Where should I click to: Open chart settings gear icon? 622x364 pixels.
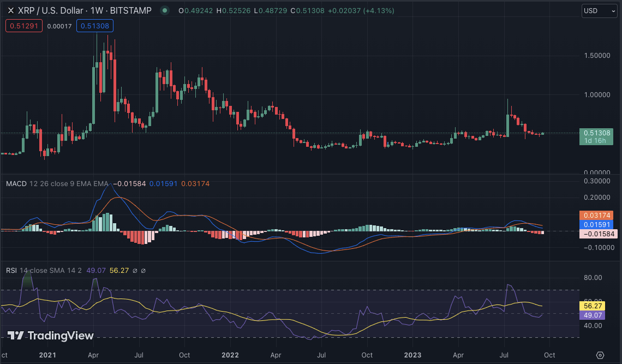click(x=600, y=355)
